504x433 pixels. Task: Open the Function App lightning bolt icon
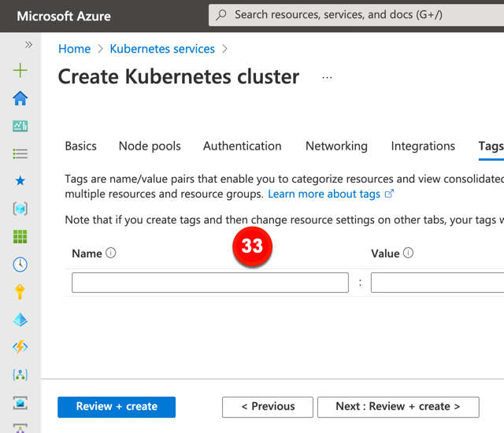click(20, 347)
